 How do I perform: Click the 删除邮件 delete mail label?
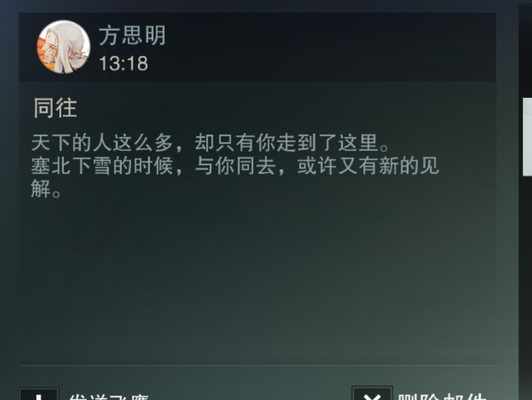[x=441, y=397]
